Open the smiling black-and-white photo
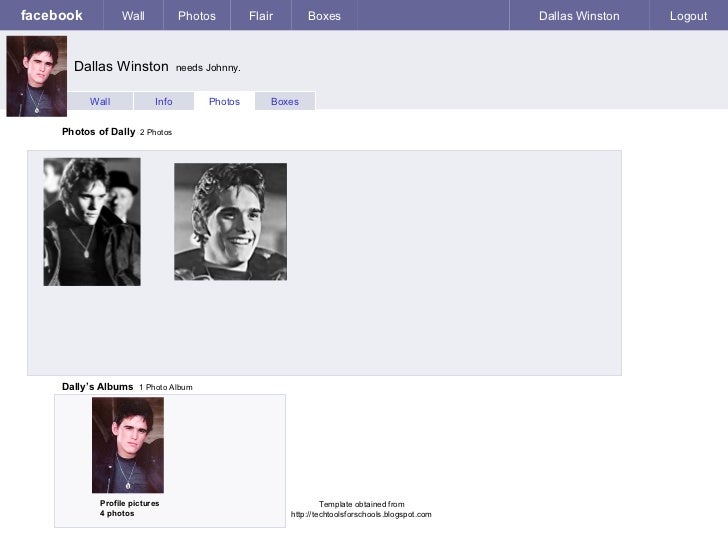 click(x=230, y=221)
